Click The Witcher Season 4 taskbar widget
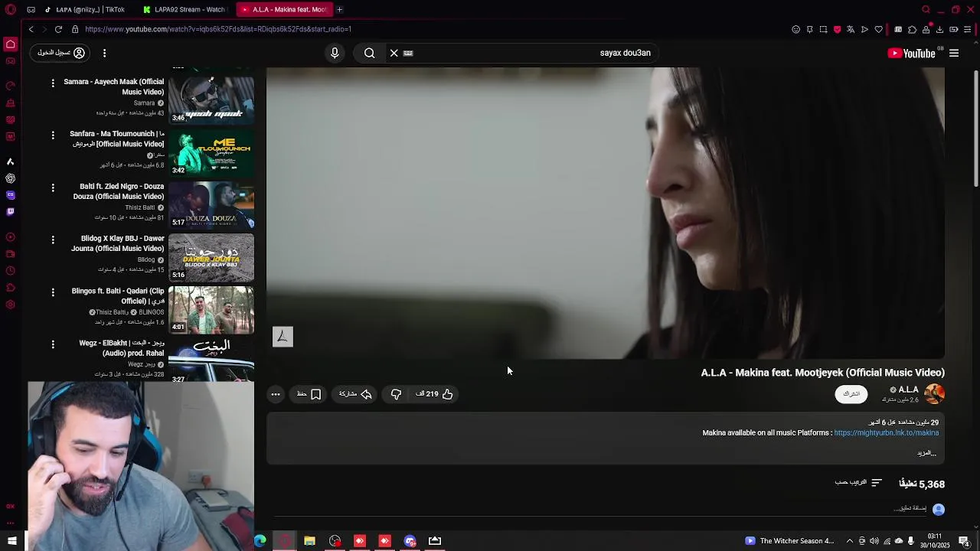Screen dimensions: 980x551 click(790, 541)
